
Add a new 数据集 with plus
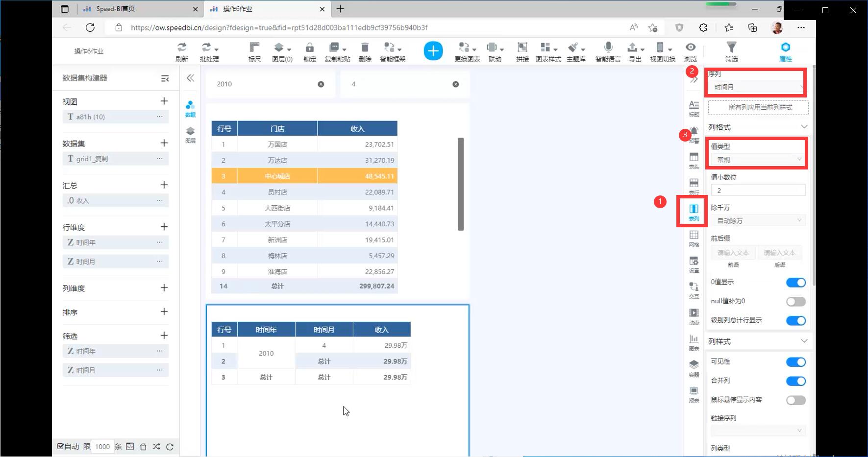tap(164, 143)
